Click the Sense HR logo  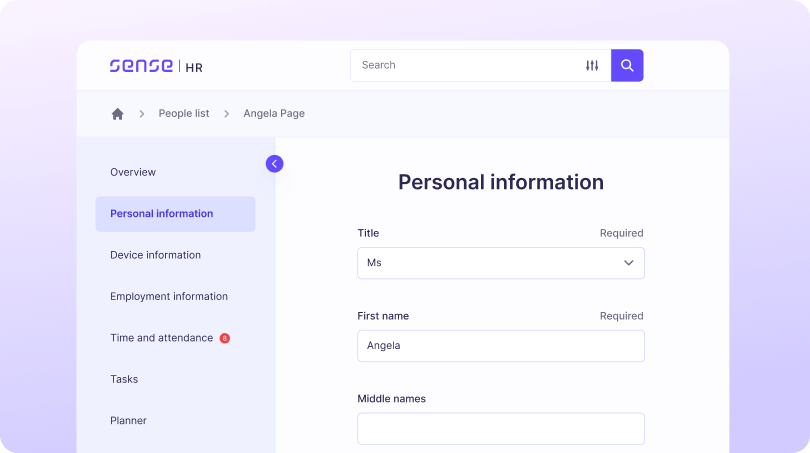pyautogui.click(x=156, y=66)
